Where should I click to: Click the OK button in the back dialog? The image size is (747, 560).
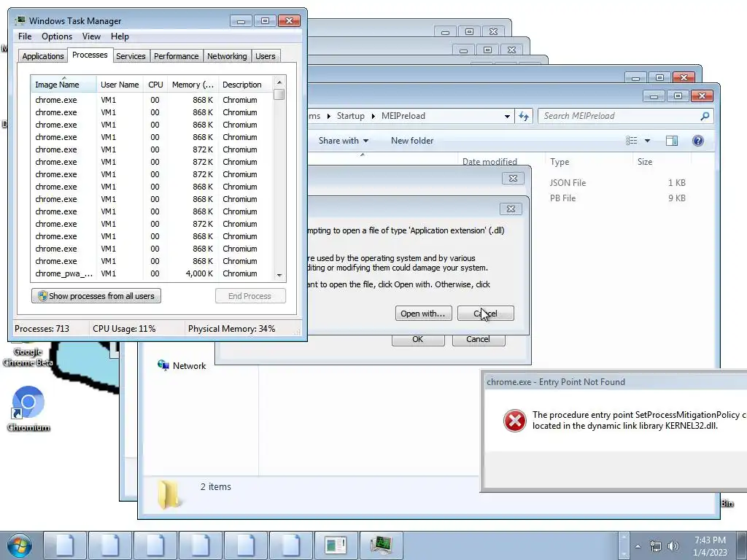tap(418, 339)
